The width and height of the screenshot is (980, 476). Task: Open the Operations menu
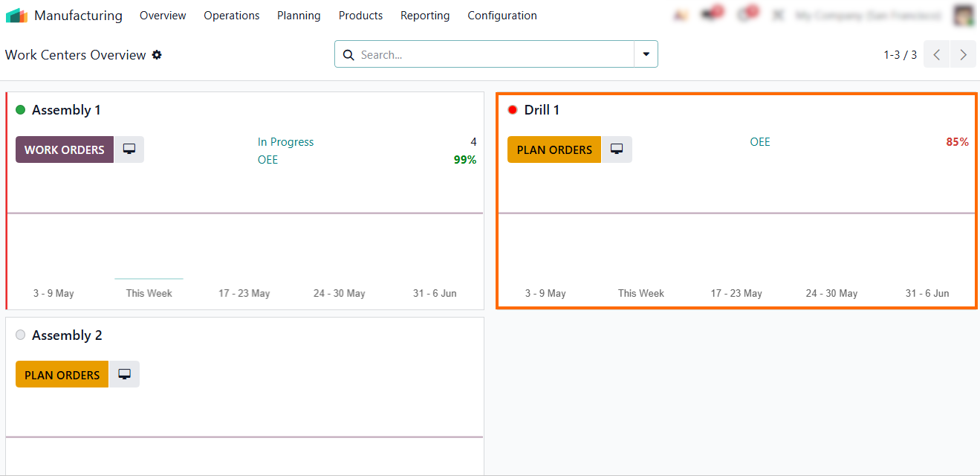232,16
